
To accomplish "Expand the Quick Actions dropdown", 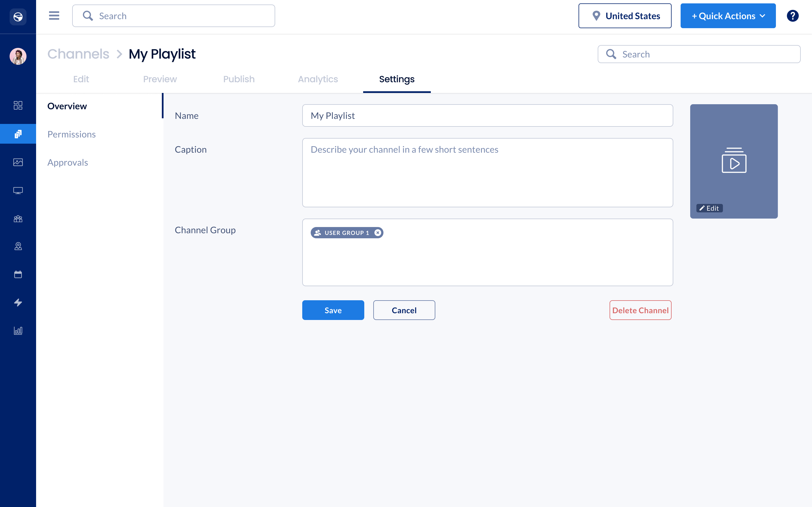I will point(728,16).
